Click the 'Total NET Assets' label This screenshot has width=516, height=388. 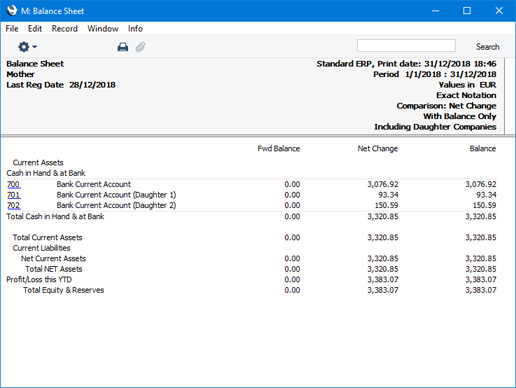point(54,269)
